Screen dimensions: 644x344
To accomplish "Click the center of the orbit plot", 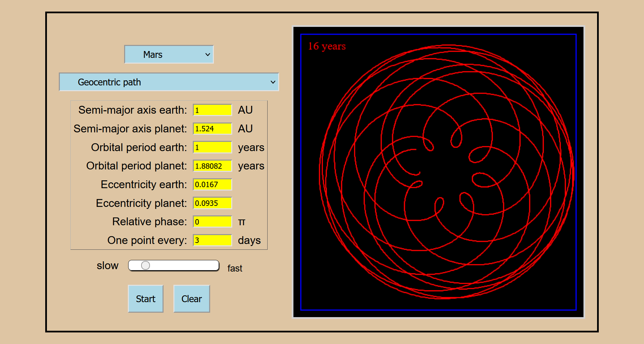I will pyautogui.click(x=438, y=172).
